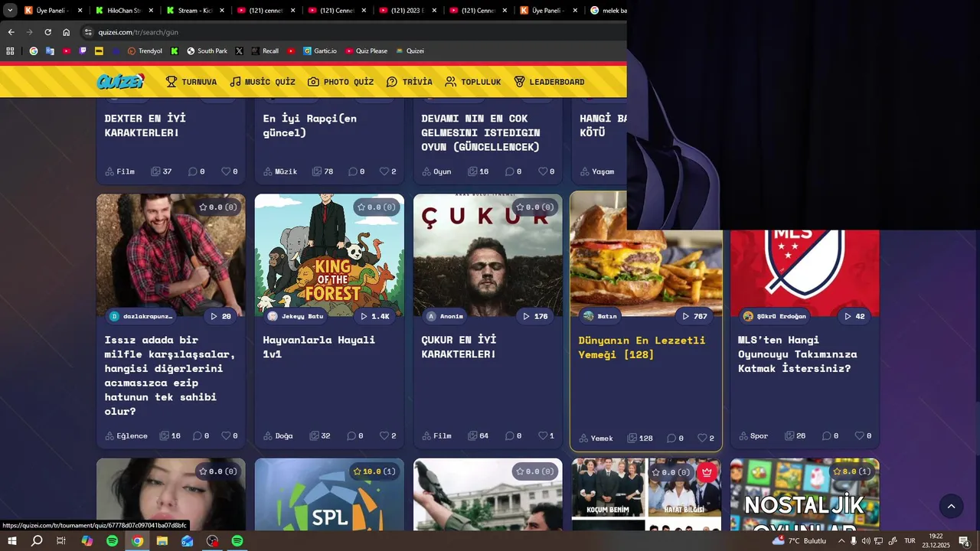Open comments icon on the DEXTER card

pos(192,171)
